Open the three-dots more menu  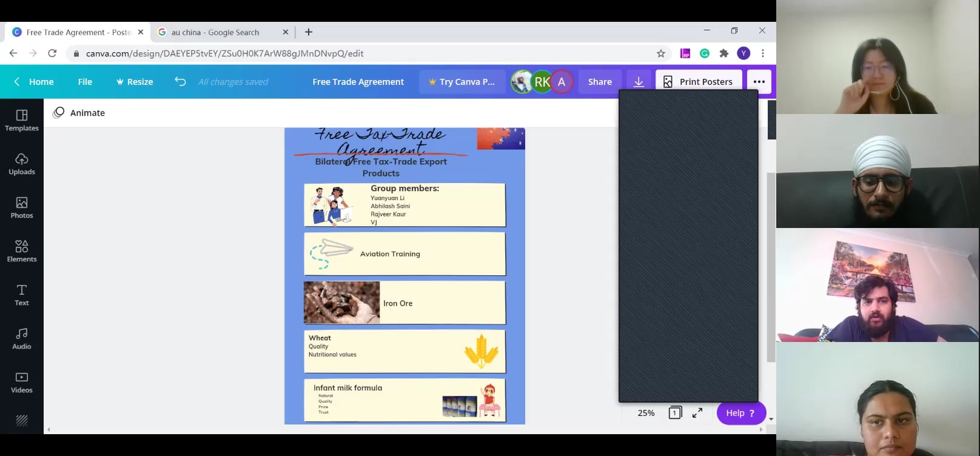759,82
